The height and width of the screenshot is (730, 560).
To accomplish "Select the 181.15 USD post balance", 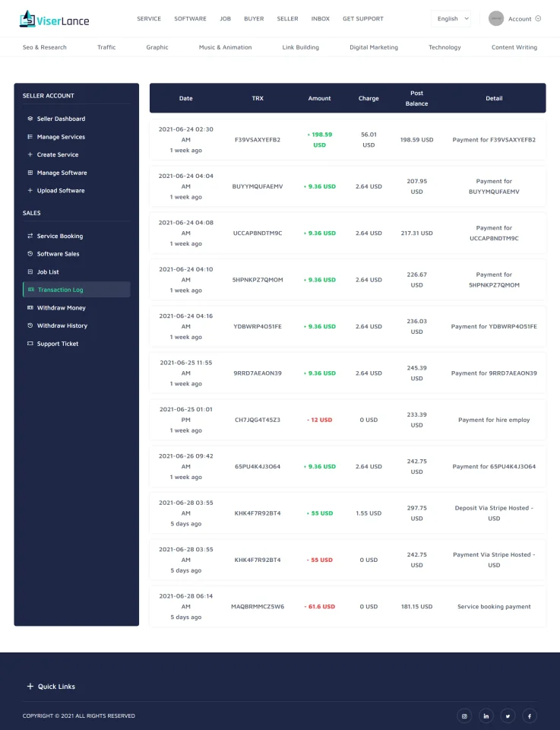I will click(416, 607).
